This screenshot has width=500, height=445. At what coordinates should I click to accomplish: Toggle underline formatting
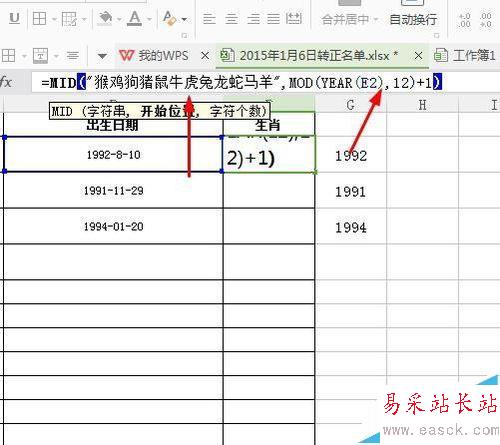[14, 18]
